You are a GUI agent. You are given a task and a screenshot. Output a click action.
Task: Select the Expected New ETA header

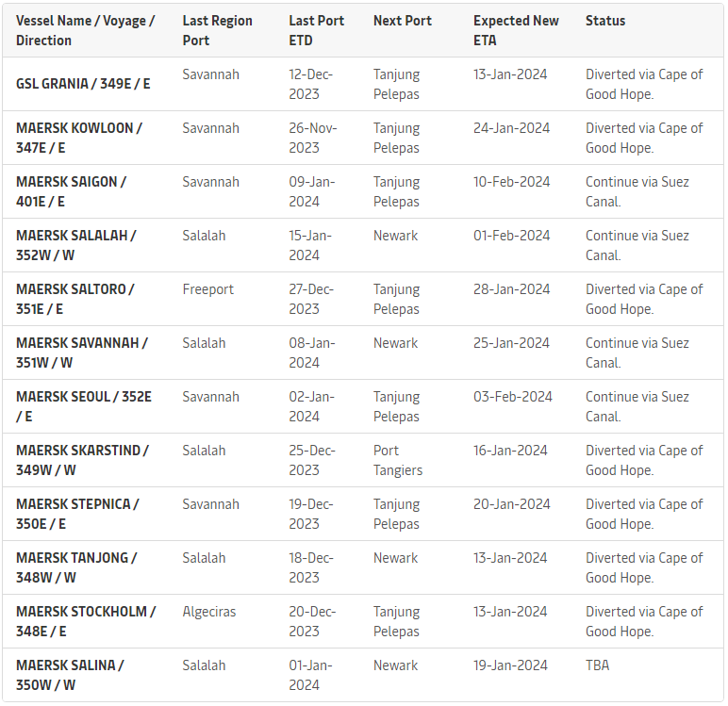[x=516, y=31]
